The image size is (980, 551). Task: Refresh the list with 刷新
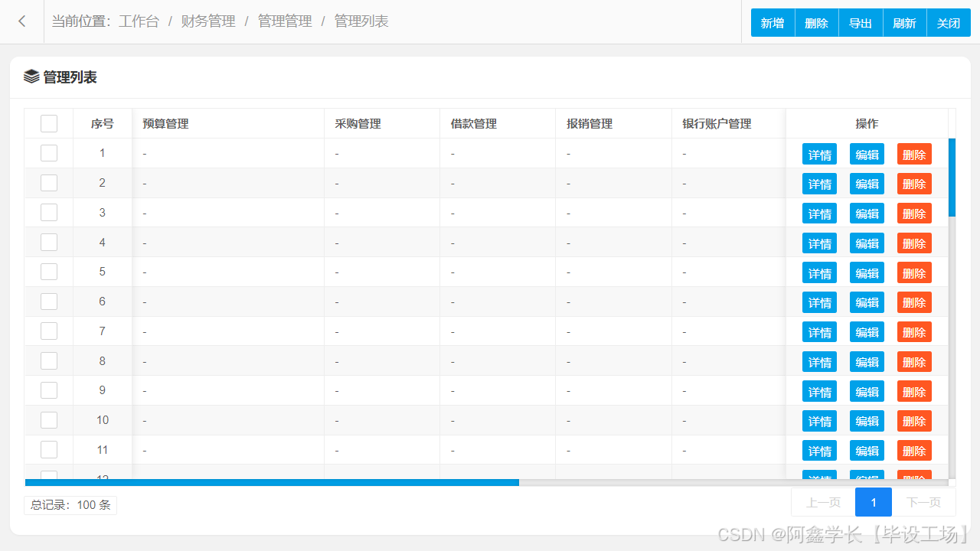coord(905,23)
